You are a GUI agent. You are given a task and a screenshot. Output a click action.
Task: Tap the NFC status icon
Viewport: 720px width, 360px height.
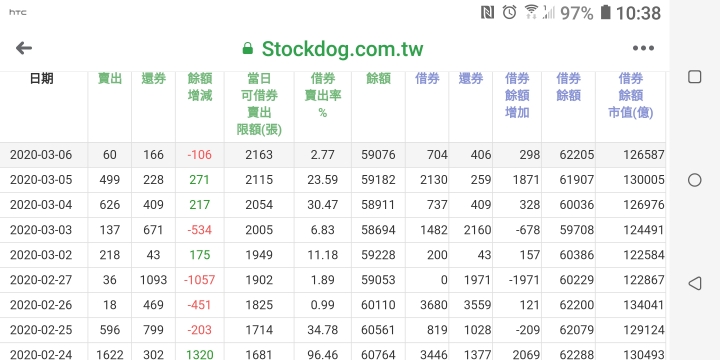[487, 12]
